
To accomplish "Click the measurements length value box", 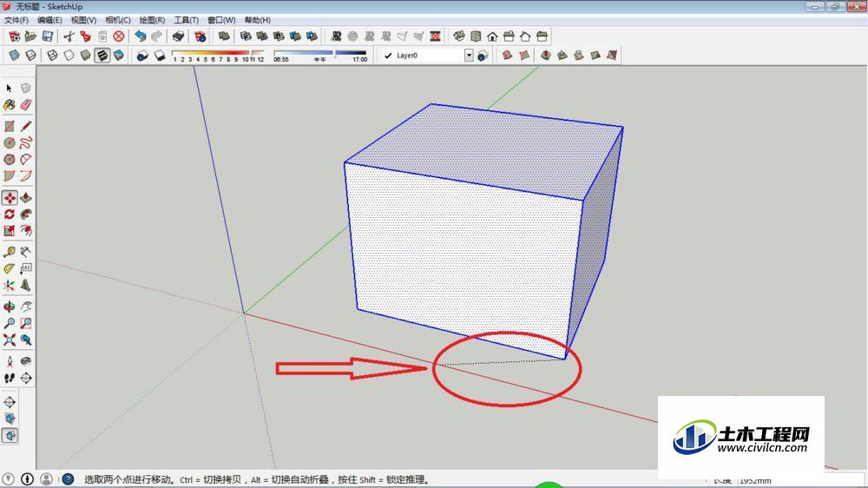I will point(800,479).
